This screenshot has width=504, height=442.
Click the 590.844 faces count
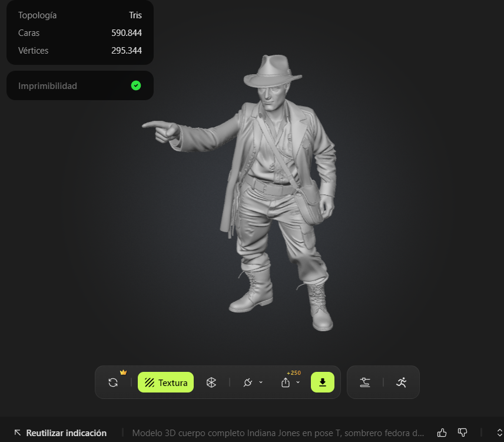tap(127, 33)
